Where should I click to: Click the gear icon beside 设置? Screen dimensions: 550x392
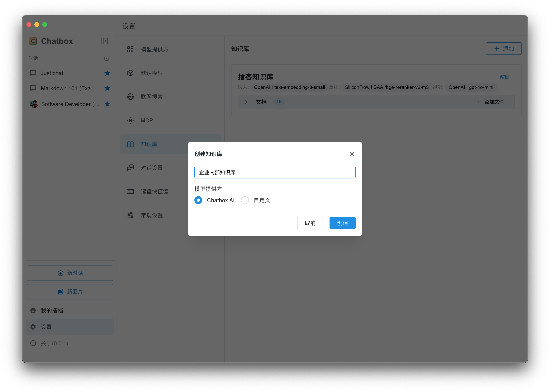coord(33,327)
